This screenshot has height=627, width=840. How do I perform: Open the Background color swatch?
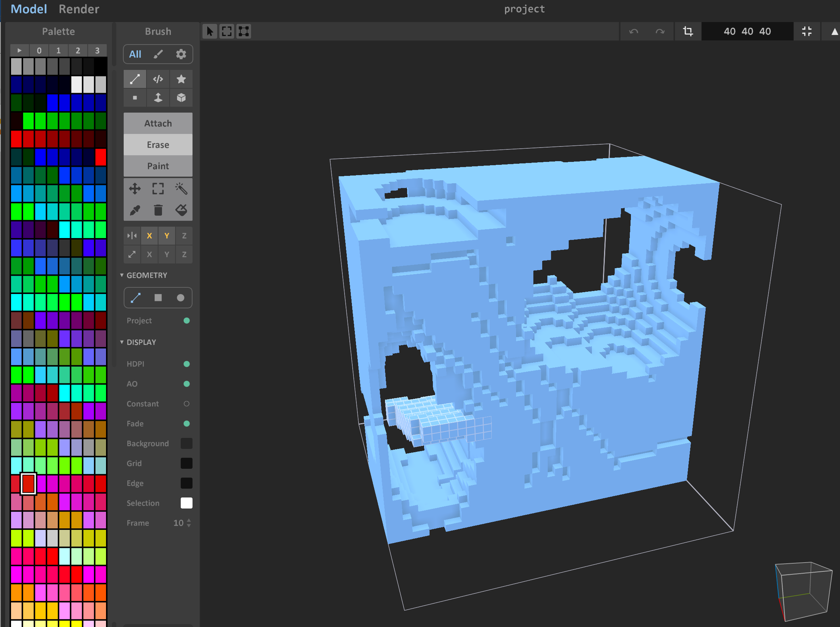click(x=186, y=443)
